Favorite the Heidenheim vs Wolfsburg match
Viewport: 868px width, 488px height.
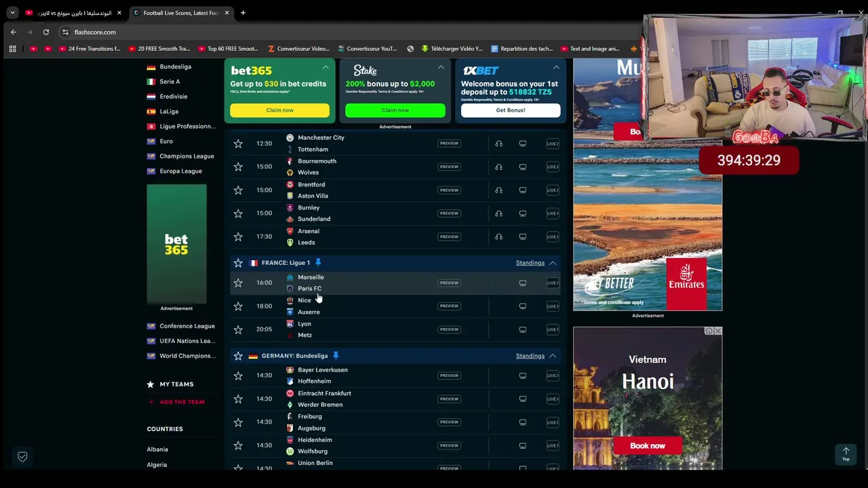pyautogui.click(x=238, y=445)
